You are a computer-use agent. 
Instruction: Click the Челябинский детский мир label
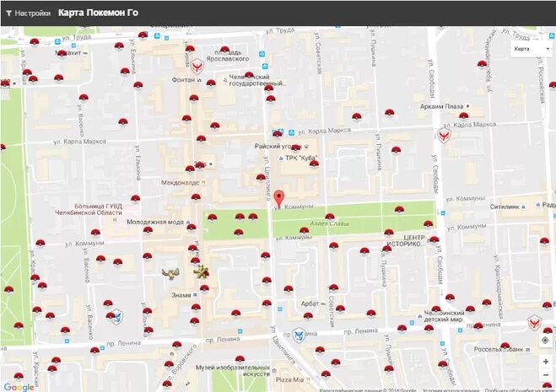click(x=444, y=316)
